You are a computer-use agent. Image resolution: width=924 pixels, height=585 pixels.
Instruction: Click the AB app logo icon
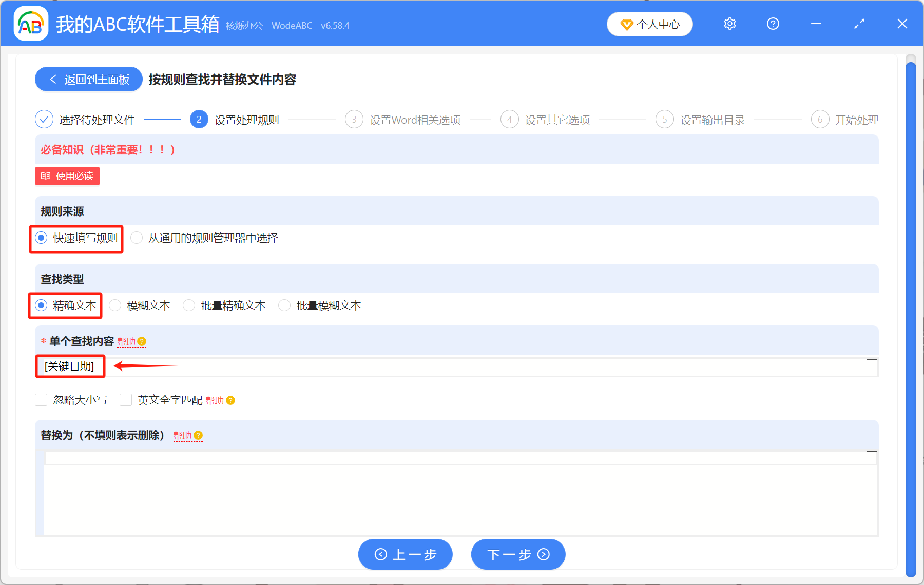30,24
